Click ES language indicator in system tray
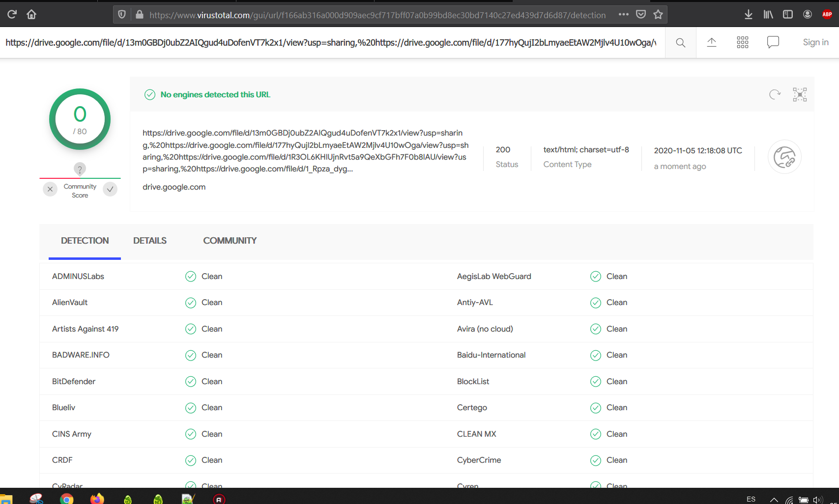 751,499
